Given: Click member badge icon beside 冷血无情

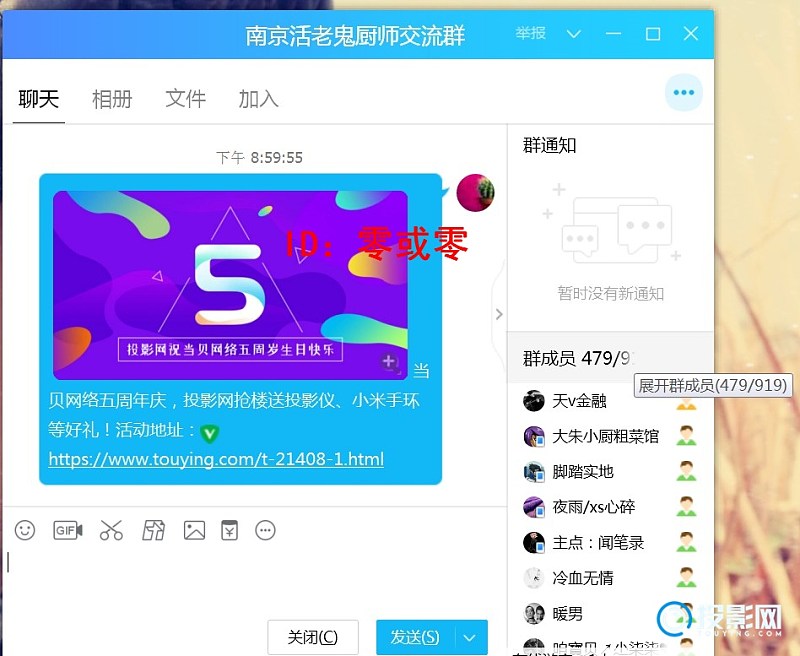Looking at the screenshot, I should click(x=686, y=577).
